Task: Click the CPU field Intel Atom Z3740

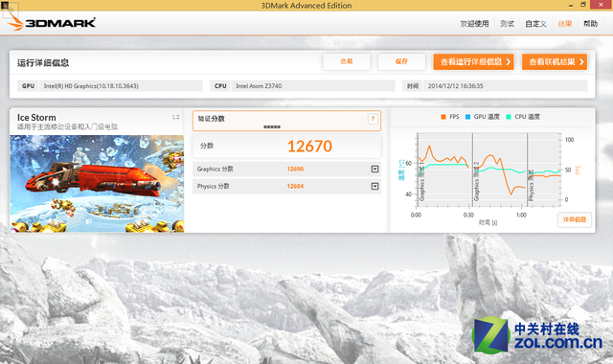Action: [x=313, y=86]
